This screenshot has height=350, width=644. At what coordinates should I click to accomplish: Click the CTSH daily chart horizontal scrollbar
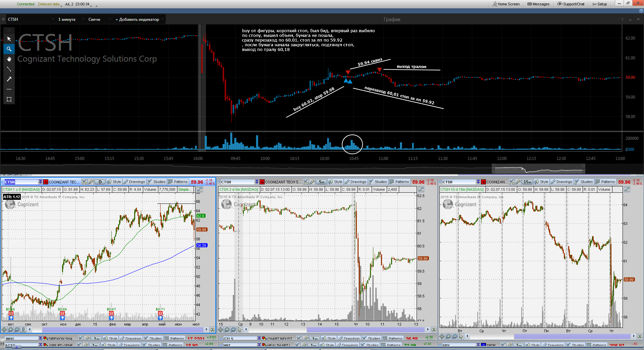pyautogui.click(x=122, y=330)
